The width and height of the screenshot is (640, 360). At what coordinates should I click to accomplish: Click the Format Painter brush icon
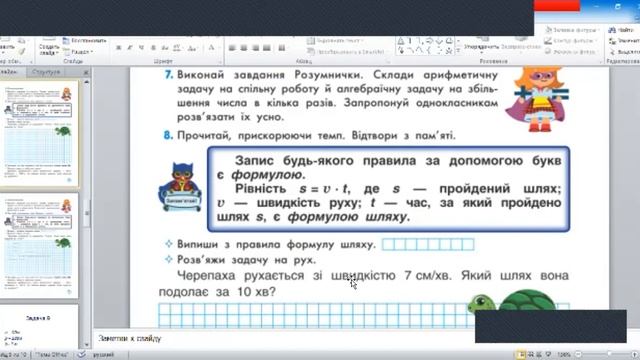click(x=22, y=52)
